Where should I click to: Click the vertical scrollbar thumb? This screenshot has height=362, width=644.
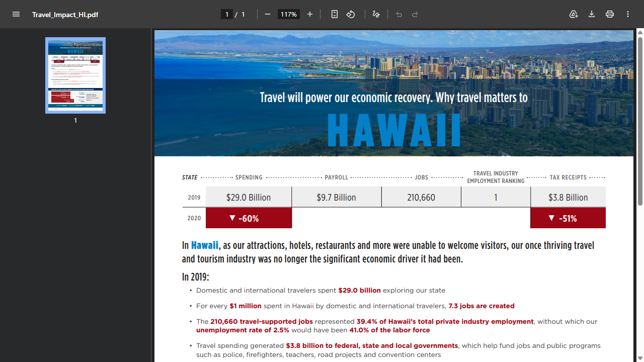click(x=640, y=121)
